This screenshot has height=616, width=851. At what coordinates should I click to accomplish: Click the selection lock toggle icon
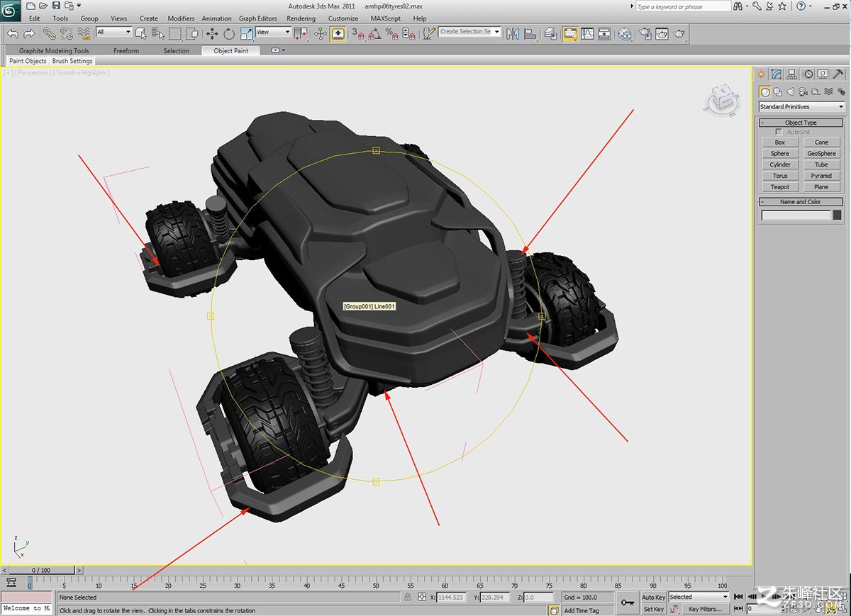408,598
